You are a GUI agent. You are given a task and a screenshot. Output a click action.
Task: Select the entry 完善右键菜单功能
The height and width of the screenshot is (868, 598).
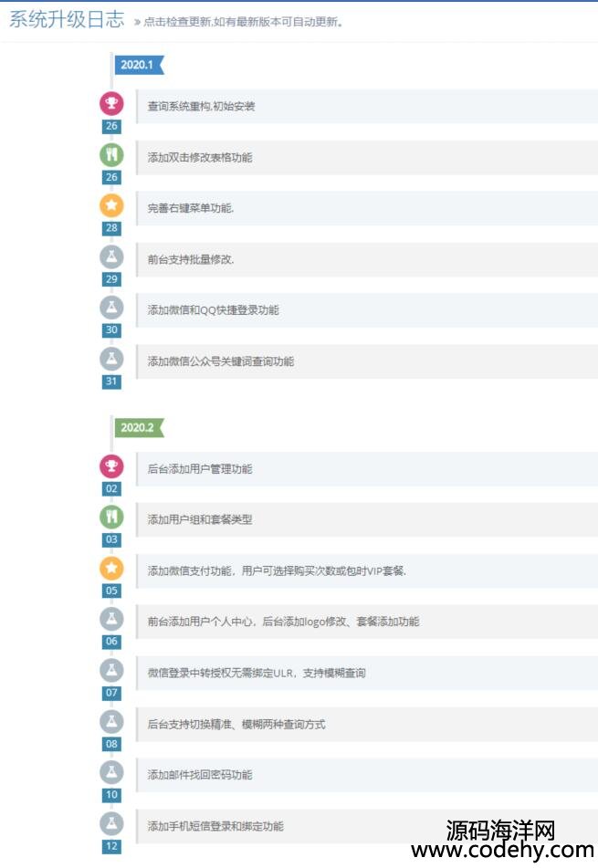tap(366, 209)
